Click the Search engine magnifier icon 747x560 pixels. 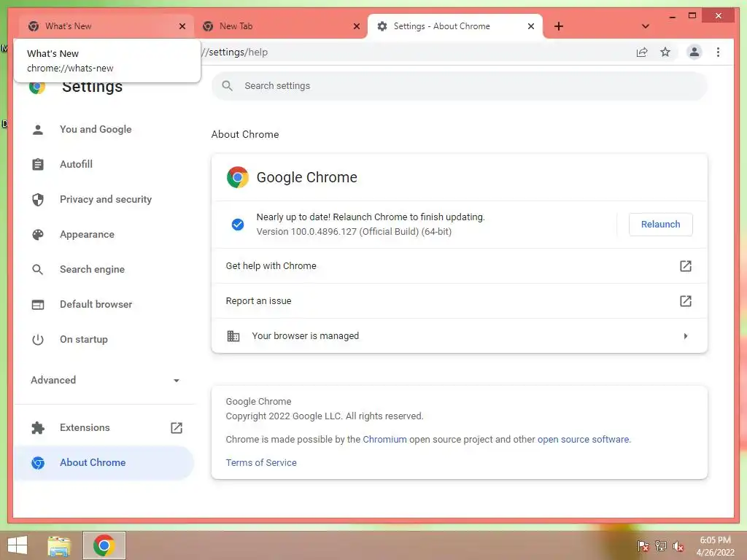38,270
